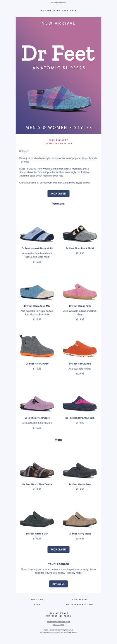Click the Dr Feet hero banner image

(x=58, y=75)
